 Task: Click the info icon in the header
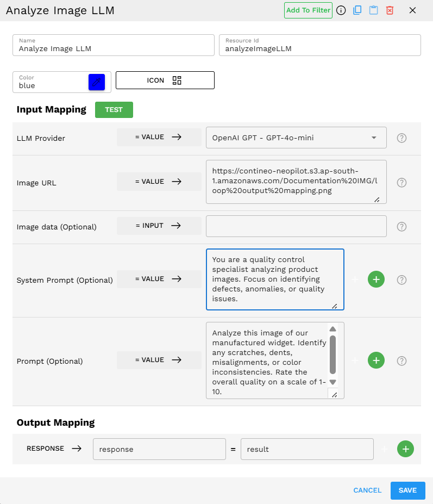coord(341,10)
